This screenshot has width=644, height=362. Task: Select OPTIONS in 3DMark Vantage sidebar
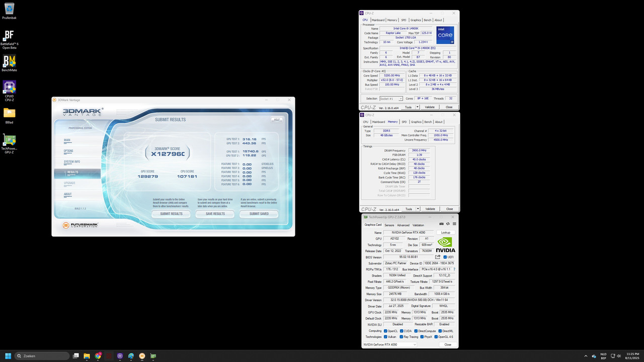point(68,151)
